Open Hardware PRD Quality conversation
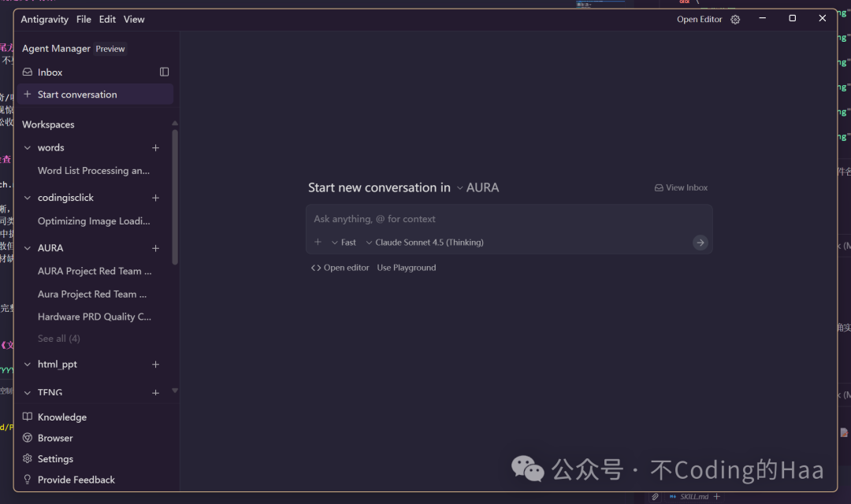851x504 pixels. [x=95, y=317]
